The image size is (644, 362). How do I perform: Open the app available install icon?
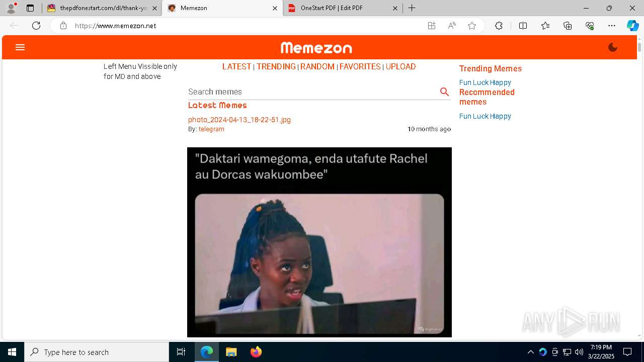click(432, 26)
